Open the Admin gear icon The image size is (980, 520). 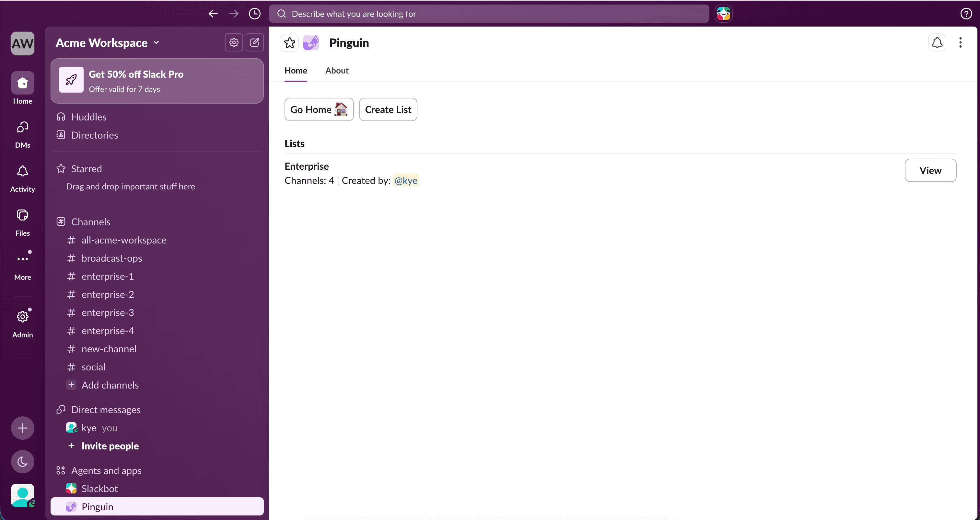22,317
